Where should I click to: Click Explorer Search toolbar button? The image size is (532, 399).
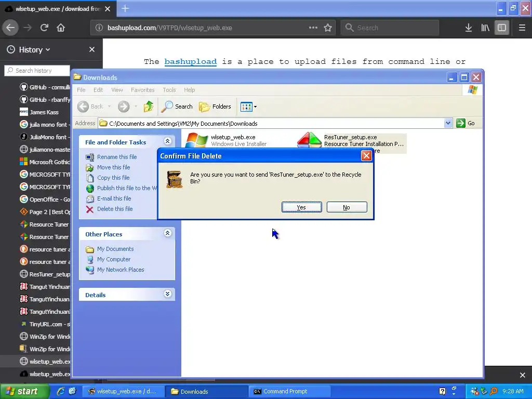177,107
